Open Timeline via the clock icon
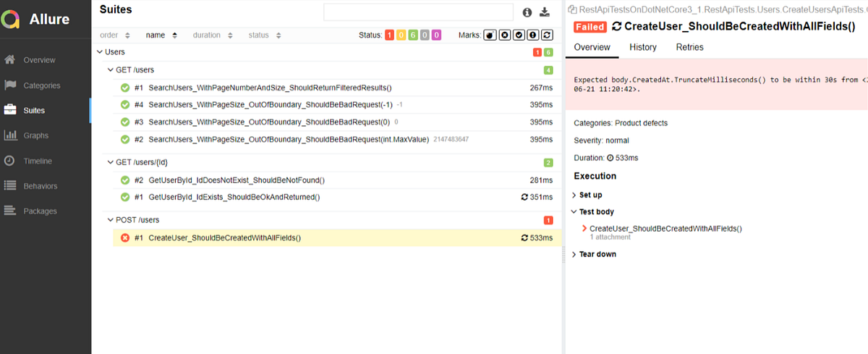 pos(10,161)
